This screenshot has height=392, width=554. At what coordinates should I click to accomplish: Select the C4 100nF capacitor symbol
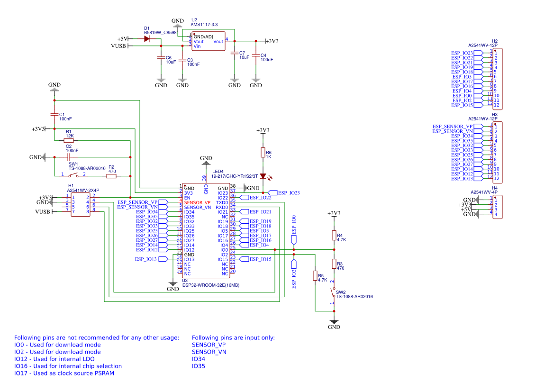pos(256,55)
